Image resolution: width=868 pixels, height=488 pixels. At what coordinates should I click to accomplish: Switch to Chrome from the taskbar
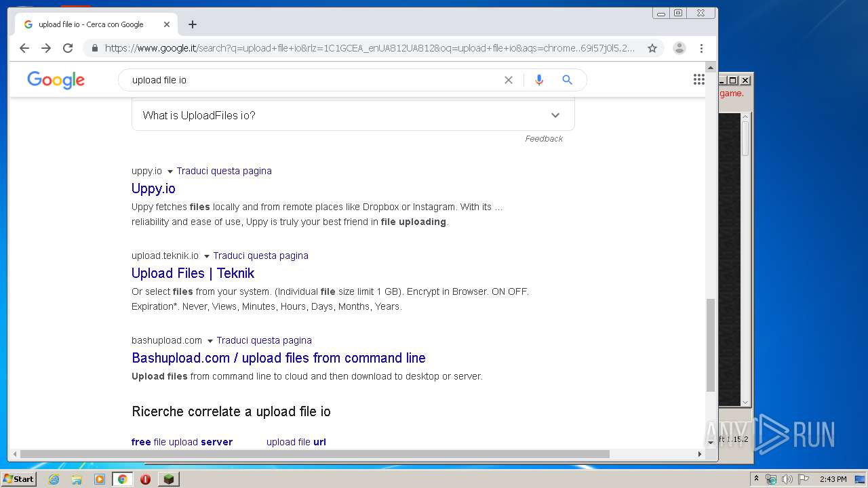123,479
